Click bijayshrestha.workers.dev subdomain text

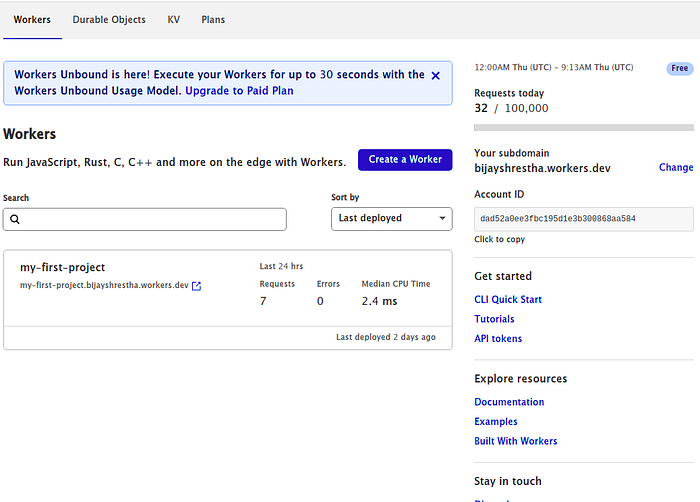pos(542,168)
